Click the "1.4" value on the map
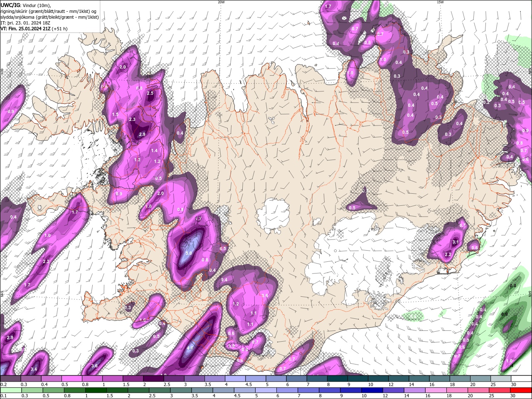Viewport: 532px width, 399px height. (x=154, y=150)
